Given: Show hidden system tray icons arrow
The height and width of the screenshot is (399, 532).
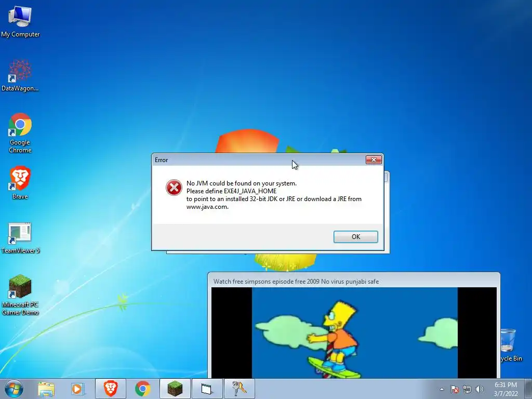Looking at the screenshot, I should pos(442,389).
